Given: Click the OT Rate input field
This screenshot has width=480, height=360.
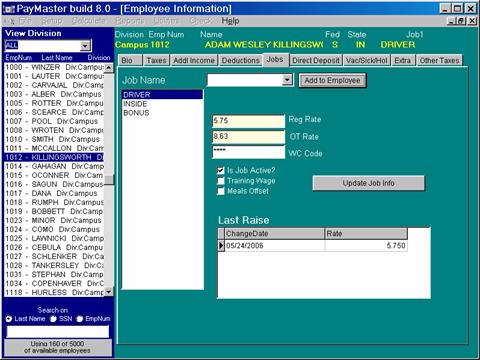Looking at the screenshot, I should [x=248, y=137].
